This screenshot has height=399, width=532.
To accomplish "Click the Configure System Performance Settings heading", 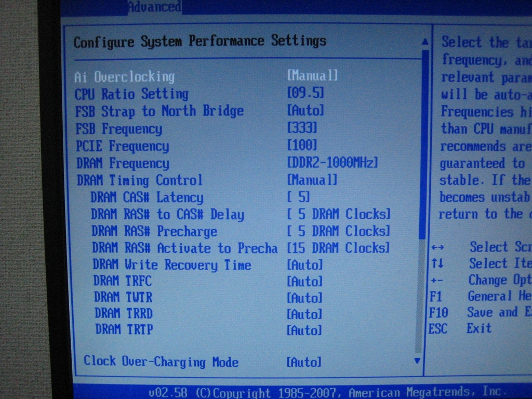I will click(200, 42).
